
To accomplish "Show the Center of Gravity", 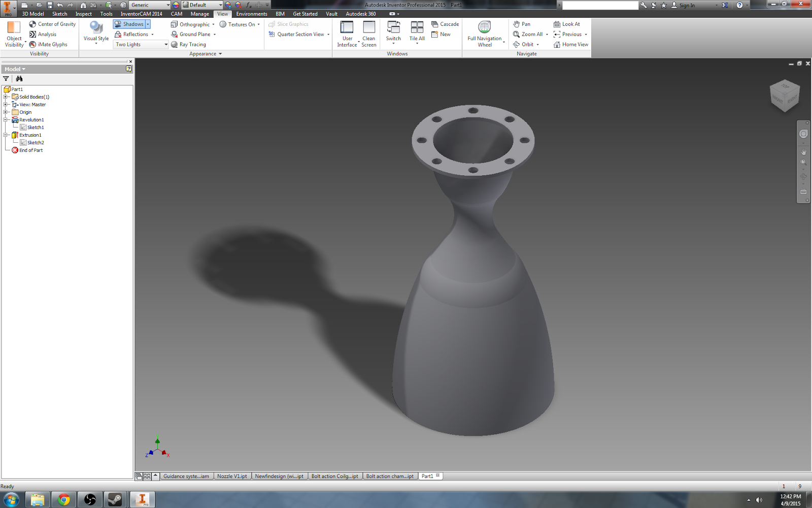I will pos(52,24).
